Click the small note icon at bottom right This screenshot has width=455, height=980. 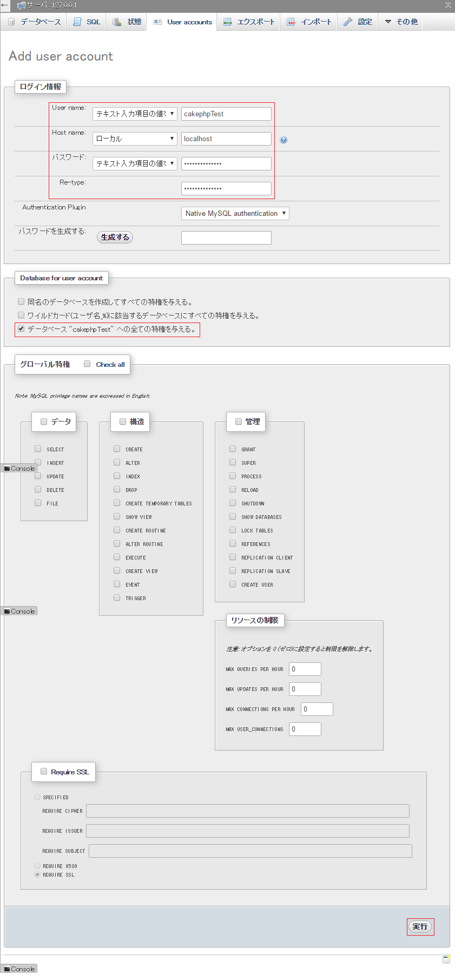tap(446, 959)
